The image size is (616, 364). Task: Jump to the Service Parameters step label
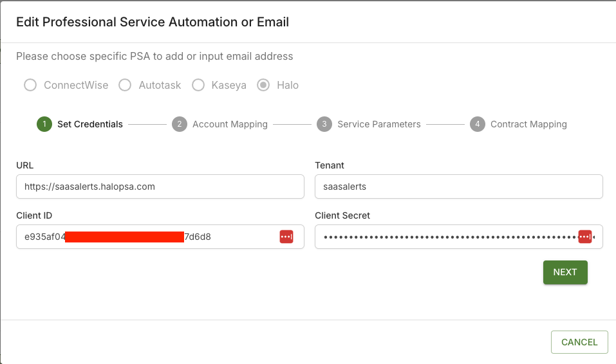click(x=378, y=124)
